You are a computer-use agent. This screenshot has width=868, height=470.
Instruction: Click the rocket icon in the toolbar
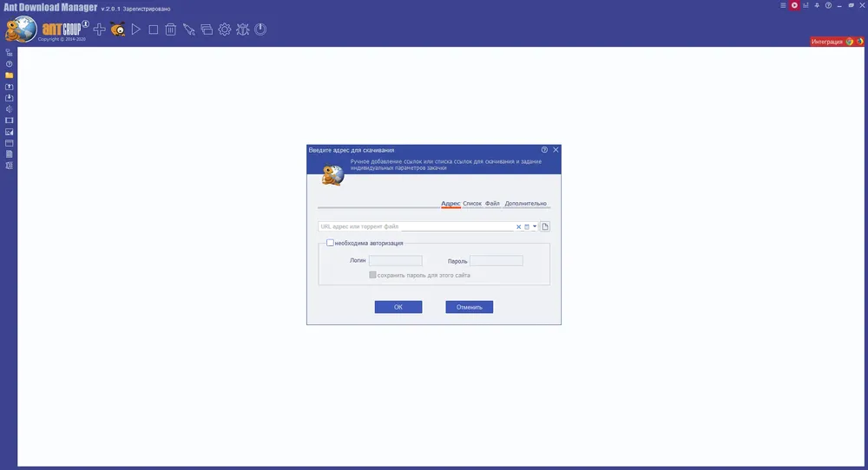188,29
